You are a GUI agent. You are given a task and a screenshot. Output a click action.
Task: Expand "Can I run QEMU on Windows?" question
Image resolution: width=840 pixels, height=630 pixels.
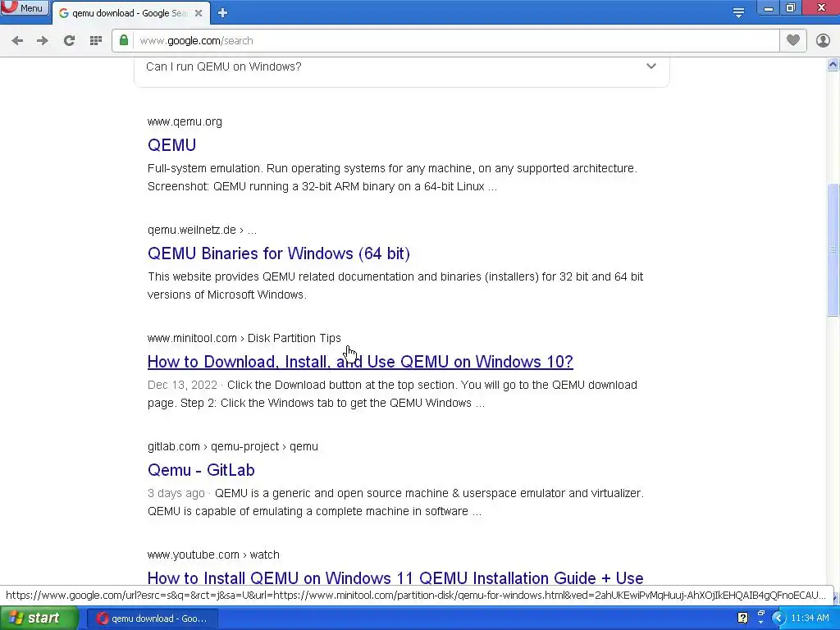402,66
